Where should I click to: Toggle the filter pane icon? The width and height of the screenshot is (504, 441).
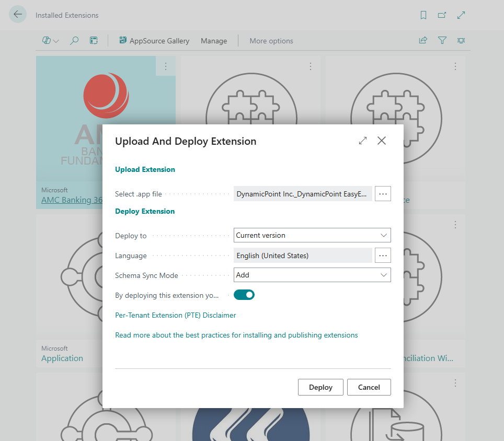tap(442, 40)
